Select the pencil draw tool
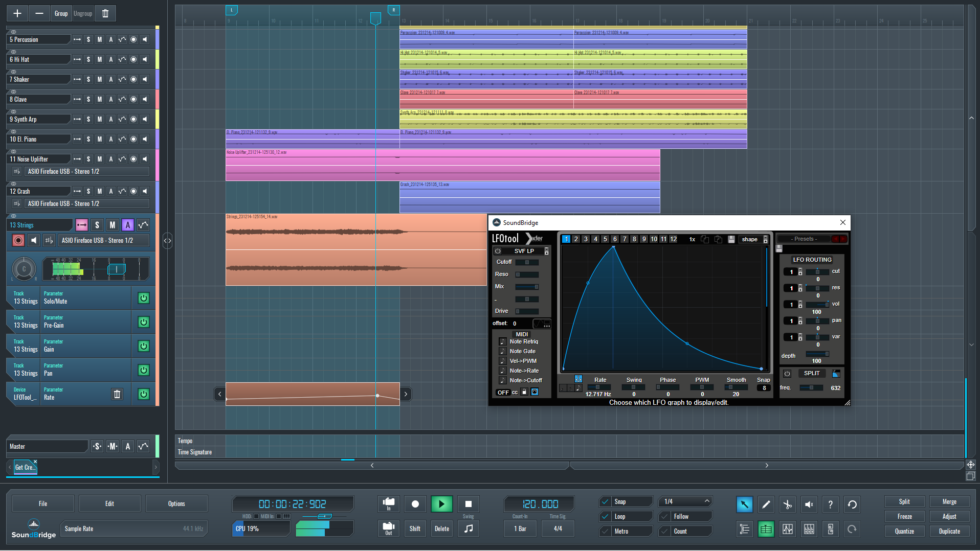Image resolution: width=980 pixels, height=551 pixels. tap(766, 504)
